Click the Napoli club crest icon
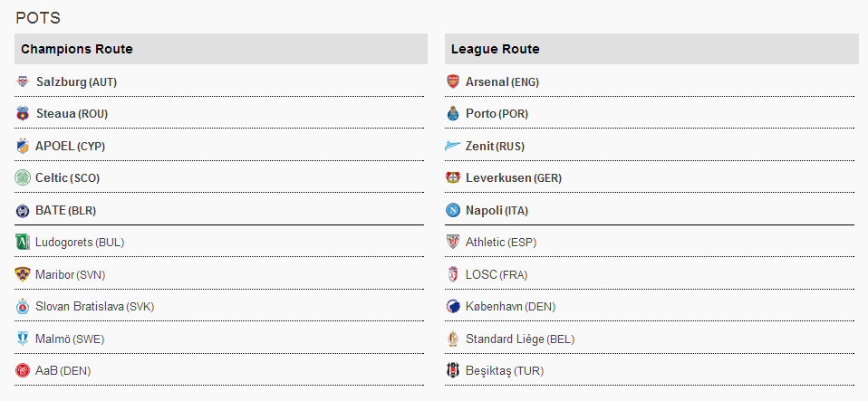Viewport: 868px width, 401px height. (x=453, y=210)
